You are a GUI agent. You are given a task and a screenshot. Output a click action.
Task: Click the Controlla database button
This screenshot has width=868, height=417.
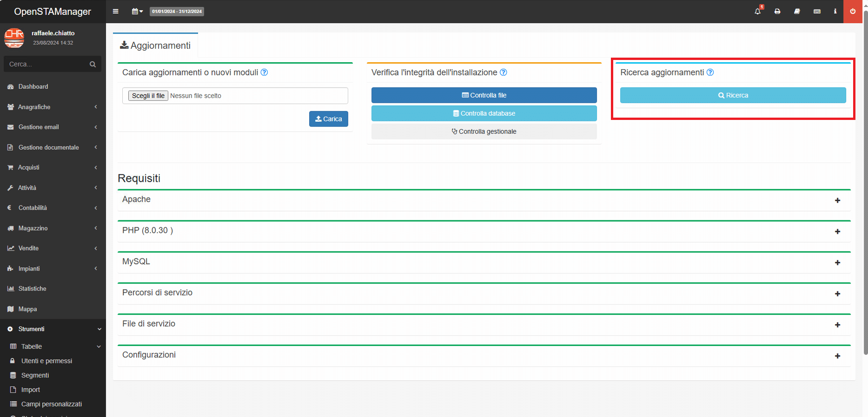pos(484,113)
